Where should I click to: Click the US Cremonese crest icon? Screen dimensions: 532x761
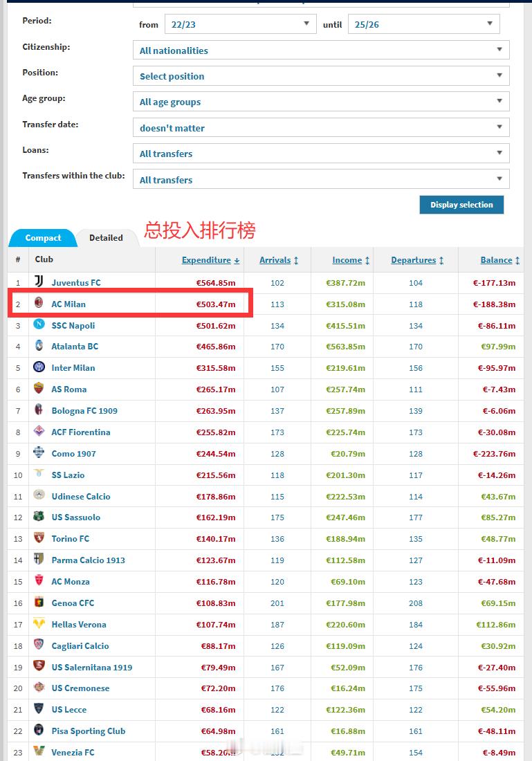(39, 687)
